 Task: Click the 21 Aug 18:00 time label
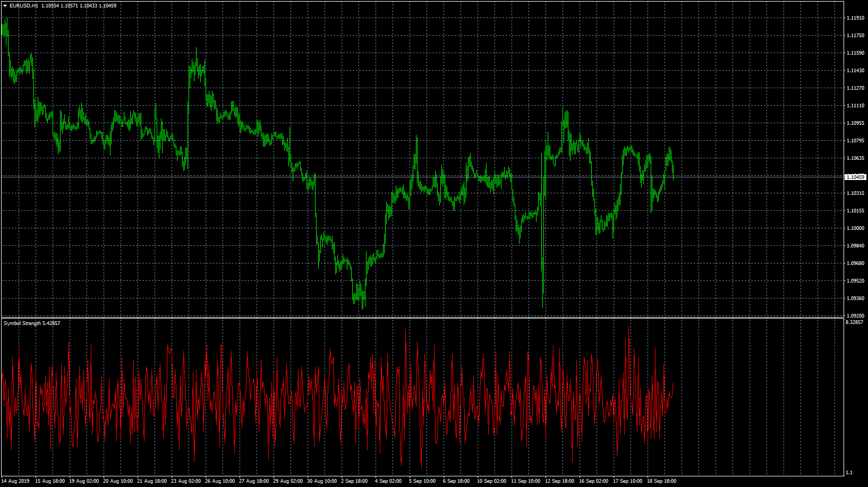[152, 481]
